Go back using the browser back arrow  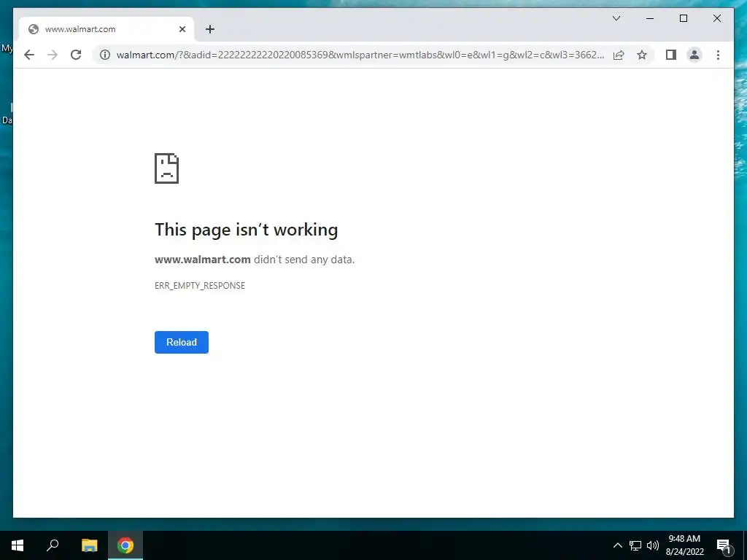(x=29, y=55)
